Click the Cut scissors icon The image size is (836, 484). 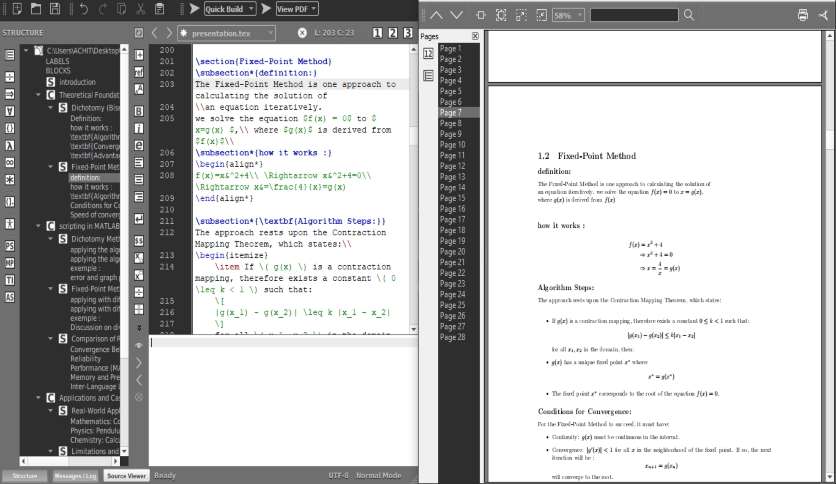(141, 9)
